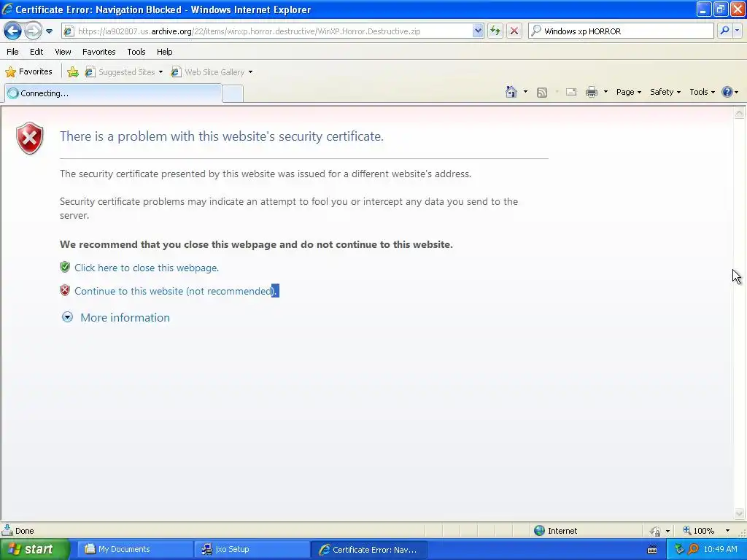Switch to My Documents taskbar window
Screen dimensions: 747x560
click(x=135, y=550)
